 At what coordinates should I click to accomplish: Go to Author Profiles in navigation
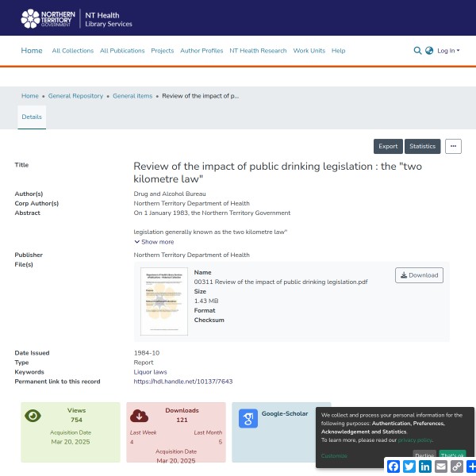point(202,51)
